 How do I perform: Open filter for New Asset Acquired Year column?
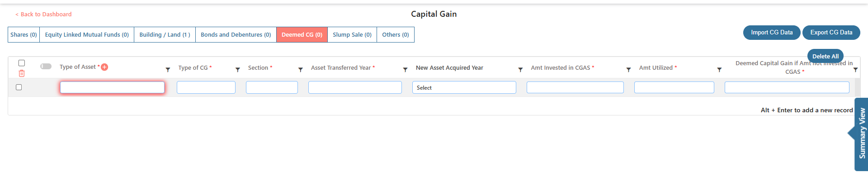(520, 70)
